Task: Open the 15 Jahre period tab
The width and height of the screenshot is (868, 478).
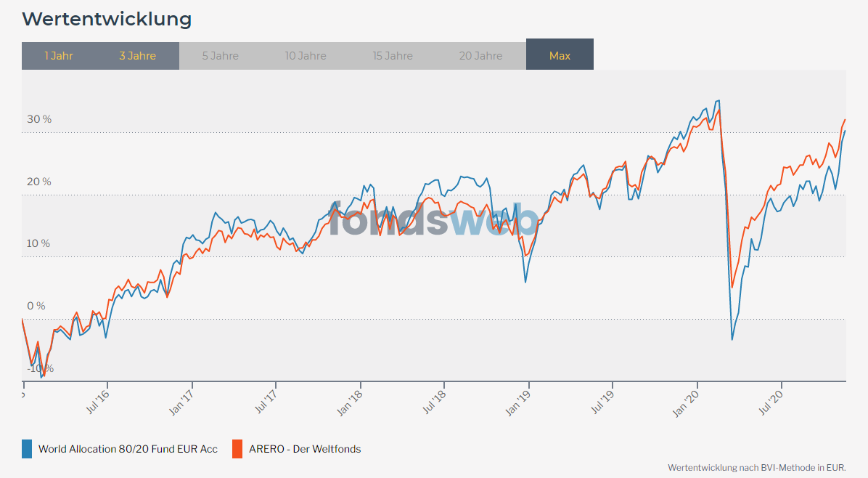Action: tap(393, 56)
